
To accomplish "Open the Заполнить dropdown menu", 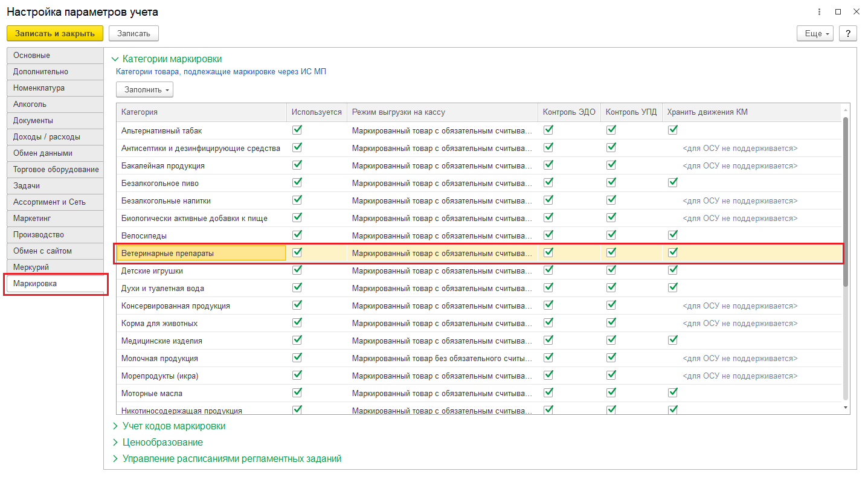I will [x=144, y=89].
